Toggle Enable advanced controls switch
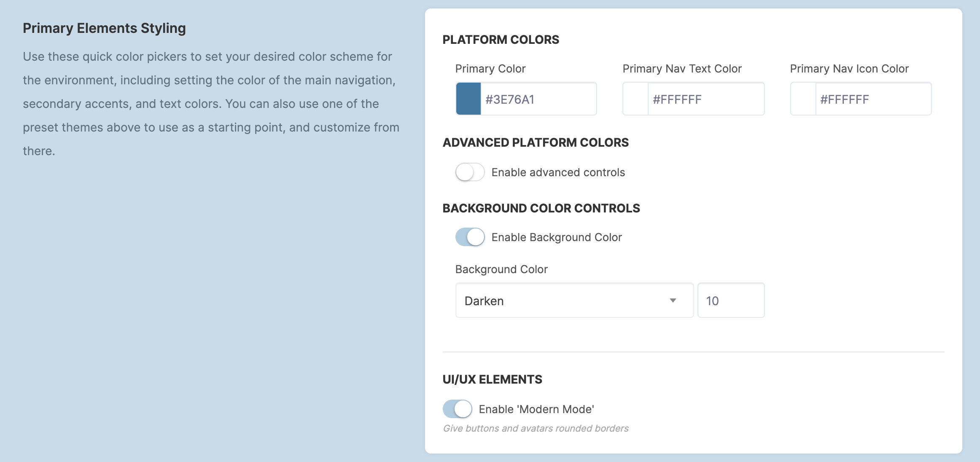Image resolution: width=980 pixels, height=462 pixels. (470, 172)
